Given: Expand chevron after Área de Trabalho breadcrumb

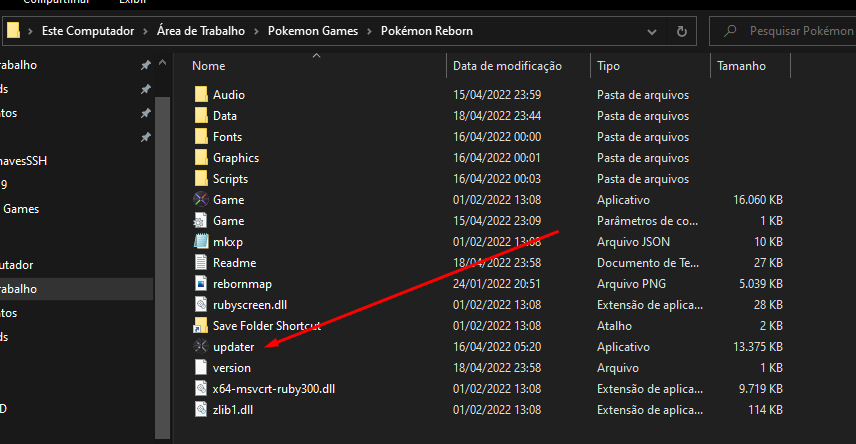Looking at the screenshot, I should [x=256, y=32].
